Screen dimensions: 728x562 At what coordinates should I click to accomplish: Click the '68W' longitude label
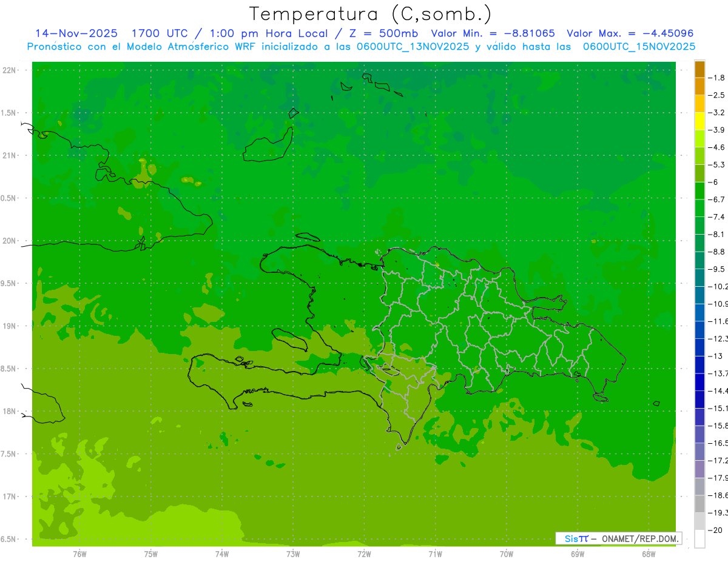[x=649, y=554]
